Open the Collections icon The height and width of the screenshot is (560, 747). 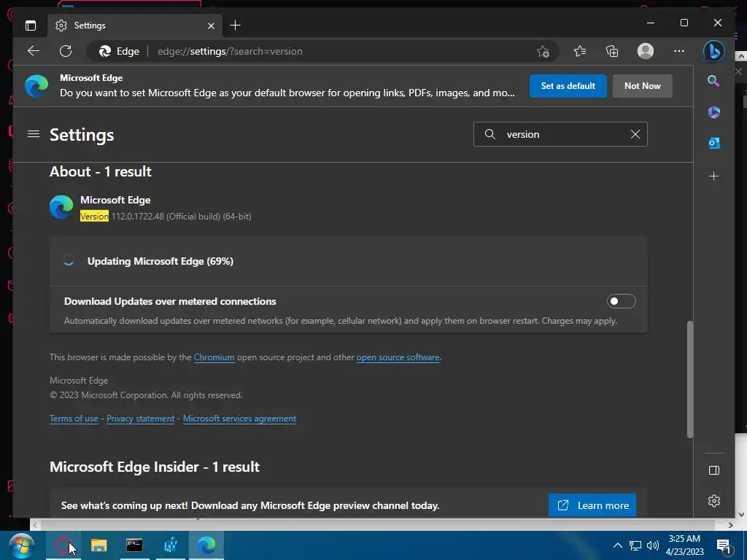[x=612, y=51]
